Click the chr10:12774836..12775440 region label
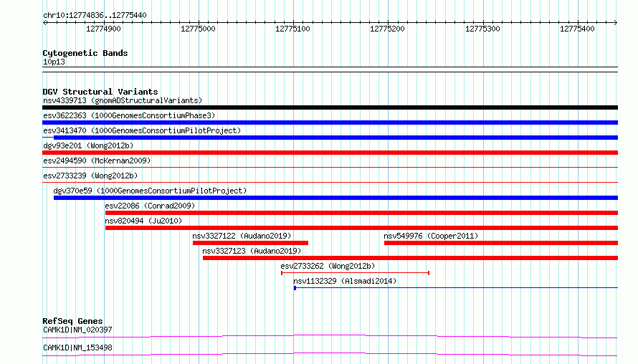638x364 pixels. [95, 15]
